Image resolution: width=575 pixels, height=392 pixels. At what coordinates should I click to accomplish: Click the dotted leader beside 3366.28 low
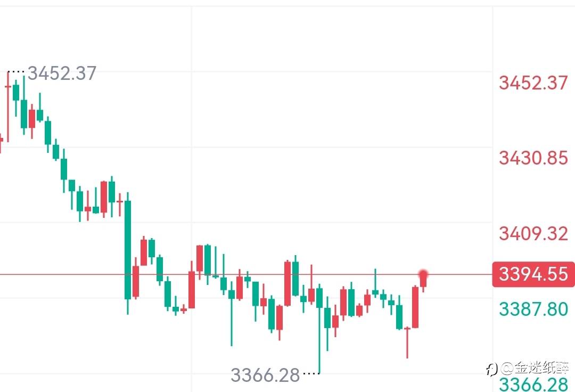[311, 374]
